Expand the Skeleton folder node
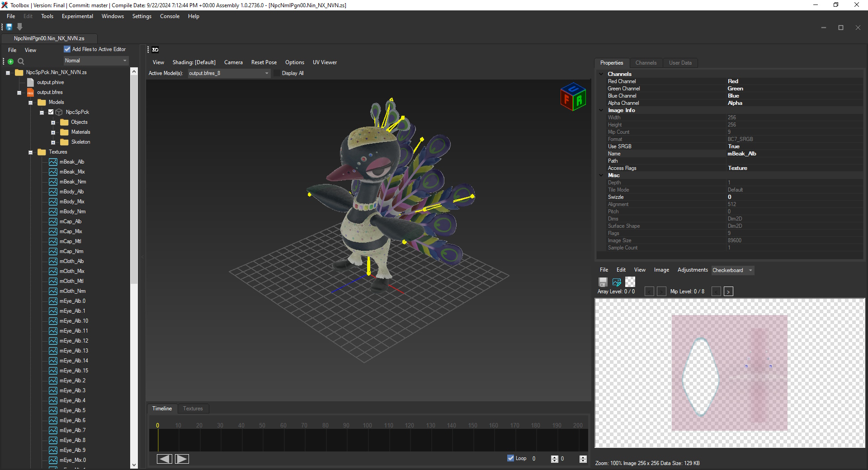 [x=53, y=142]
